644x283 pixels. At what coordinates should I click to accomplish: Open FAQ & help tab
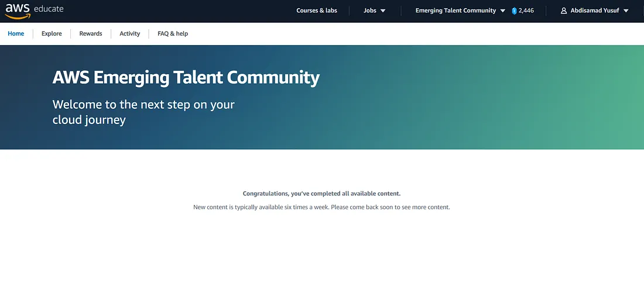pos(173,34)
